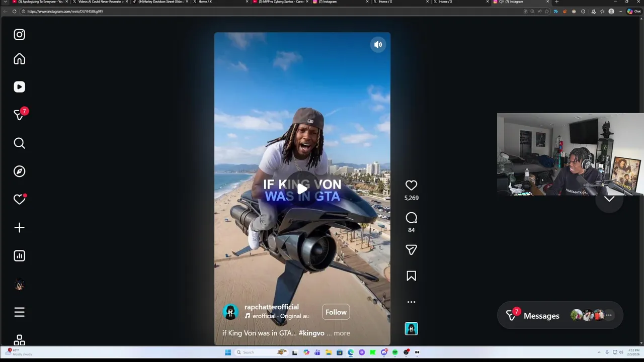
Task: Toggle reel sound with speaker icon
Action: [378, 45]
